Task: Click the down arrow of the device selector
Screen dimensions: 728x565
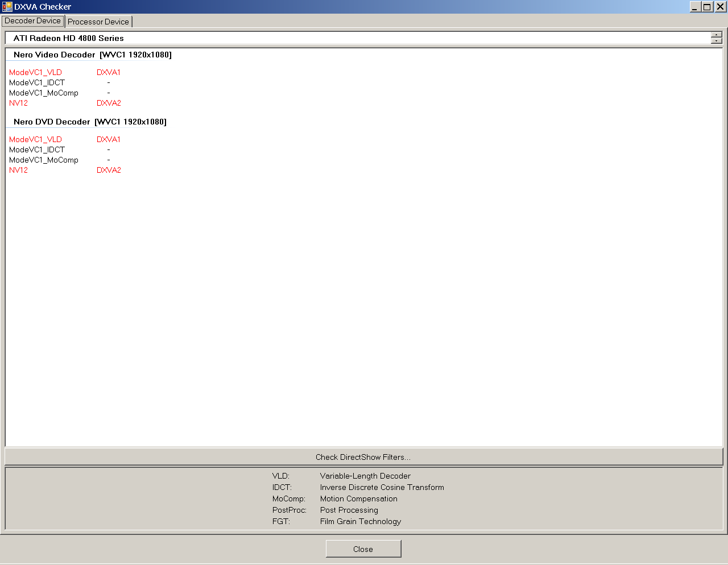Action: tap(717, 41)
